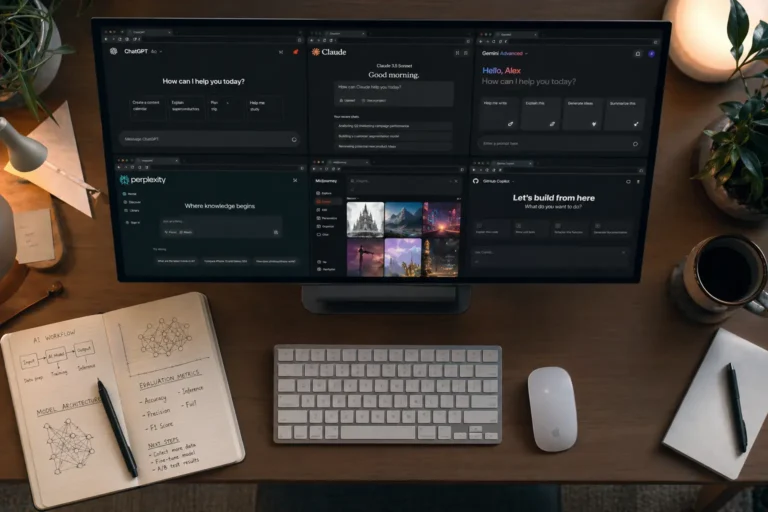768x512 pixels.
Task: Open recent chat 'Analyzing Q2 marketing campaign performance'
Action: (x=393, y=126)
